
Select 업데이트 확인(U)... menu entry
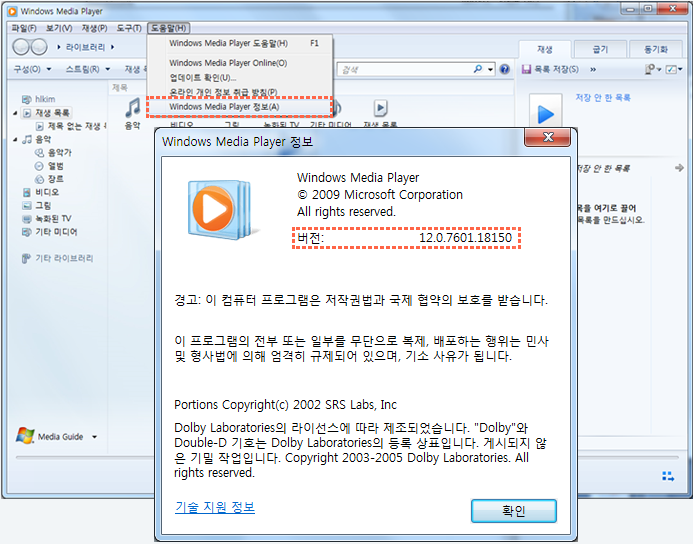[240, 78]
